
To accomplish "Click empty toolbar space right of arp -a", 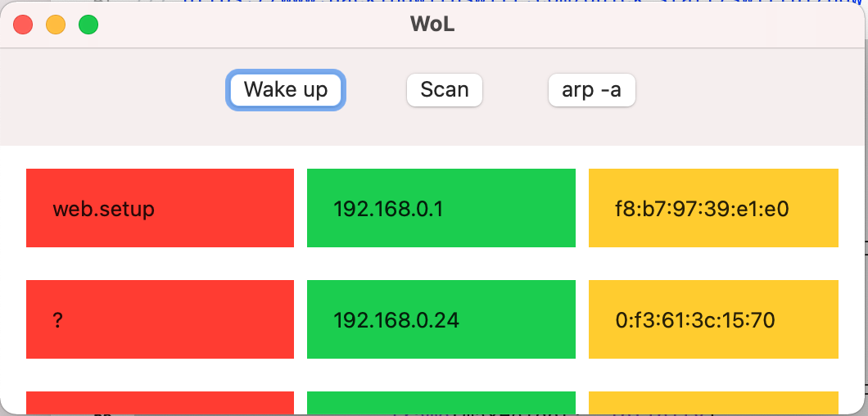I will (745, 90).
